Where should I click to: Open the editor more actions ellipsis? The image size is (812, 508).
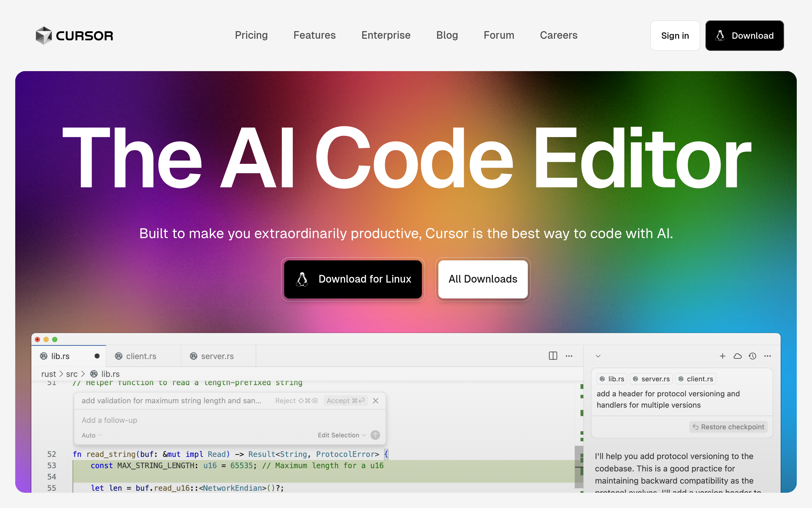[x=569, y=356]
